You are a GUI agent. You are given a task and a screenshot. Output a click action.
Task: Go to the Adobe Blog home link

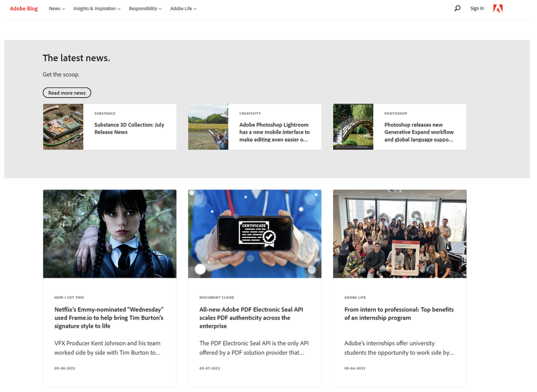pos(24,9)
